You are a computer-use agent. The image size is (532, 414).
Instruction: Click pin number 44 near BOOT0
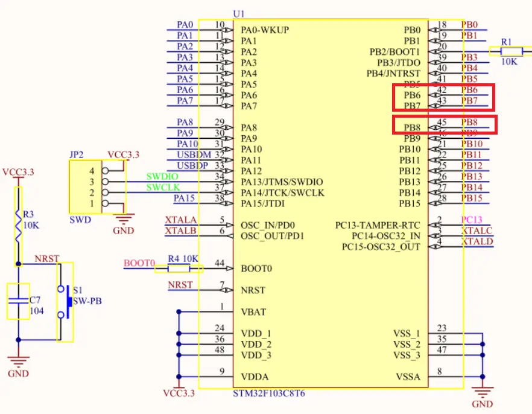click(x=220, y=263)
